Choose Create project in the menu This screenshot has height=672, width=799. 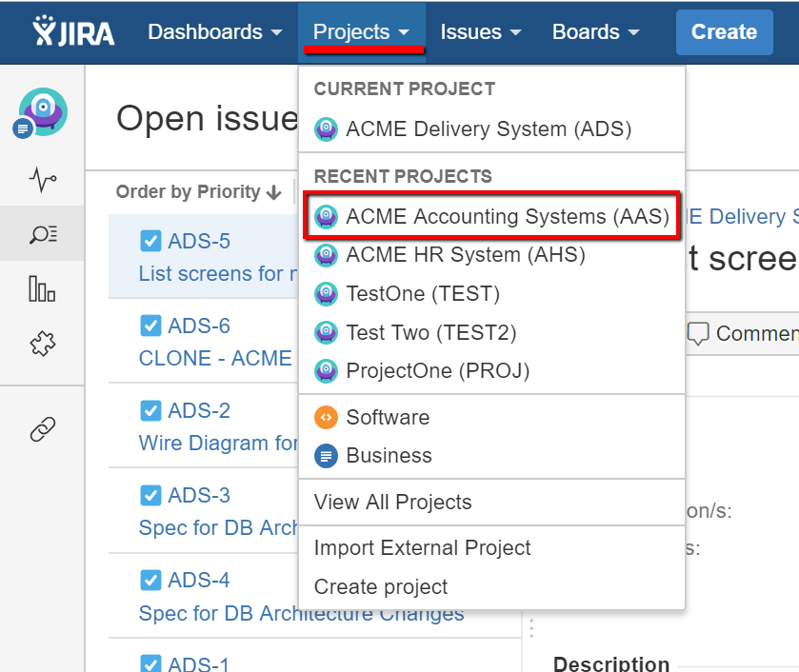coord(491,587)
